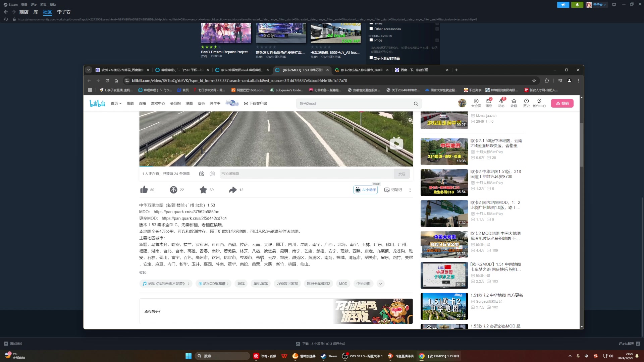
Task: Click the danmaku send (发送) button
Action: [402, 174]
